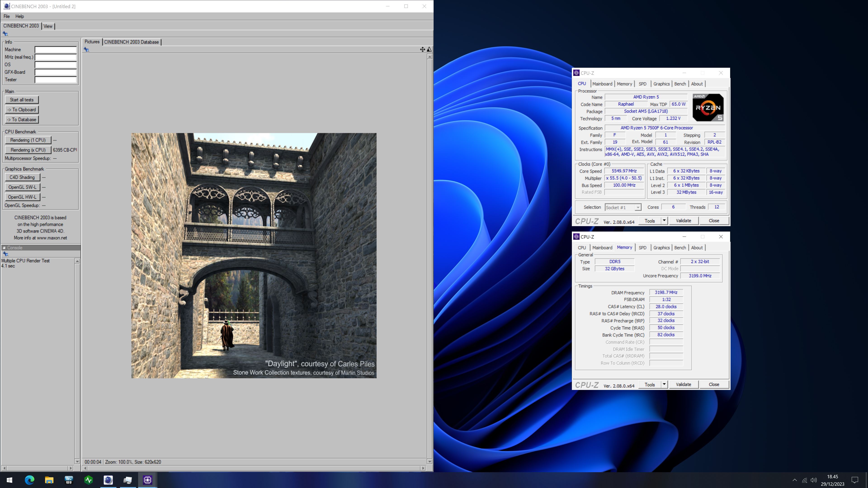Click pin icon under Pictures tab

click(87, 49)
